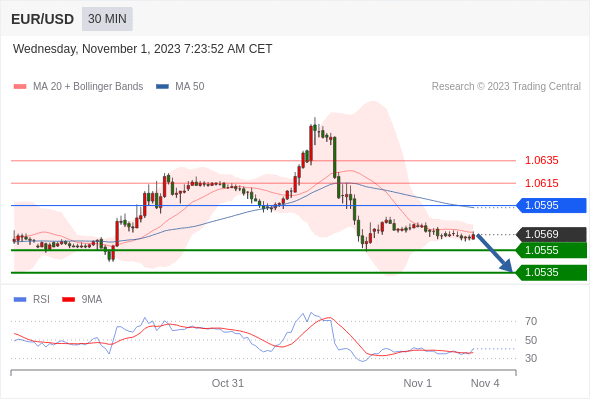Open the Trading Central research credit

[506, 87]
